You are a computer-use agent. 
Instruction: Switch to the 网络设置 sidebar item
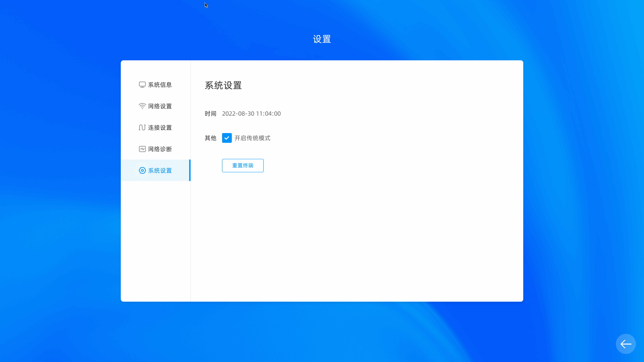(x=160, y=106)
